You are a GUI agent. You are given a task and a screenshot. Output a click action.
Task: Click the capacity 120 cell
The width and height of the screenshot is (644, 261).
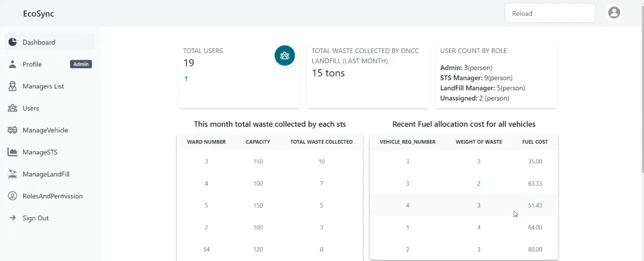click(258, 250)
